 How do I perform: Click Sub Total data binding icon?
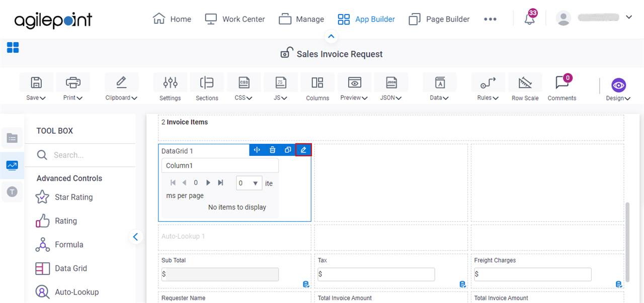coord(306,284)
